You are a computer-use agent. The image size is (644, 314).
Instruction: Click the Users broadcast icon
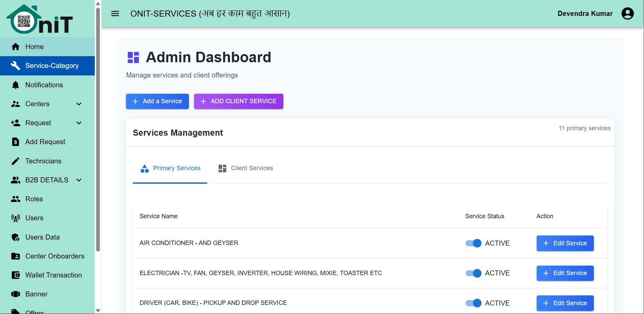(x=16, y=218)
